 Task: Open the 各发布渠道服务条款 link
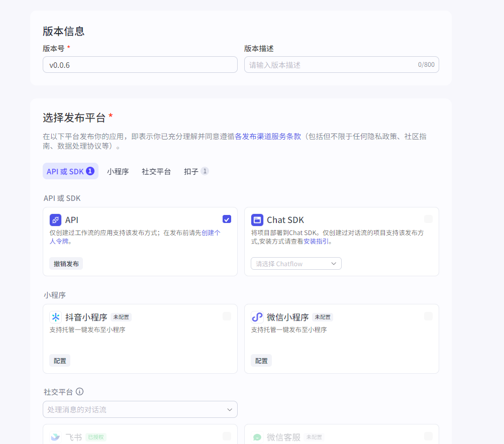click(x=268, y=136)
